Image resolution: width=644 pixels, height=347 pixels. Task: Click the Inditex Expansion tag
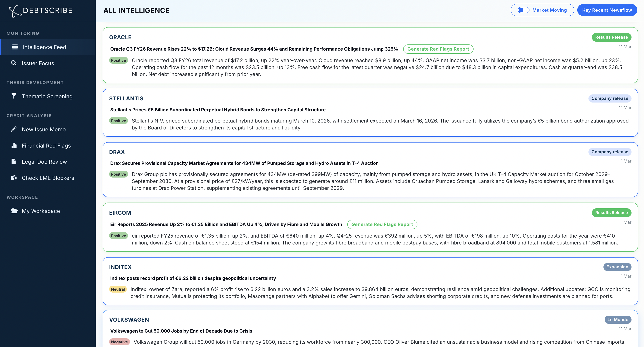coord(617,267)
